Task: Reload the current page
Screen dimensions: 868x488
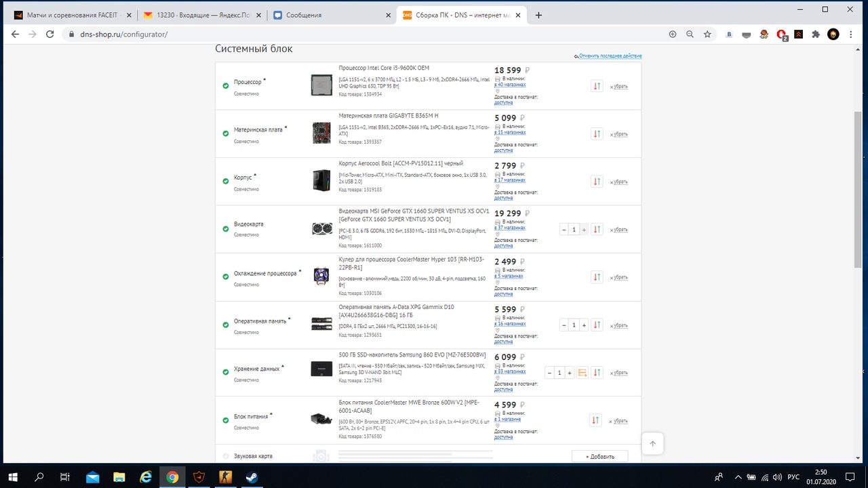Action: point(50,34)
